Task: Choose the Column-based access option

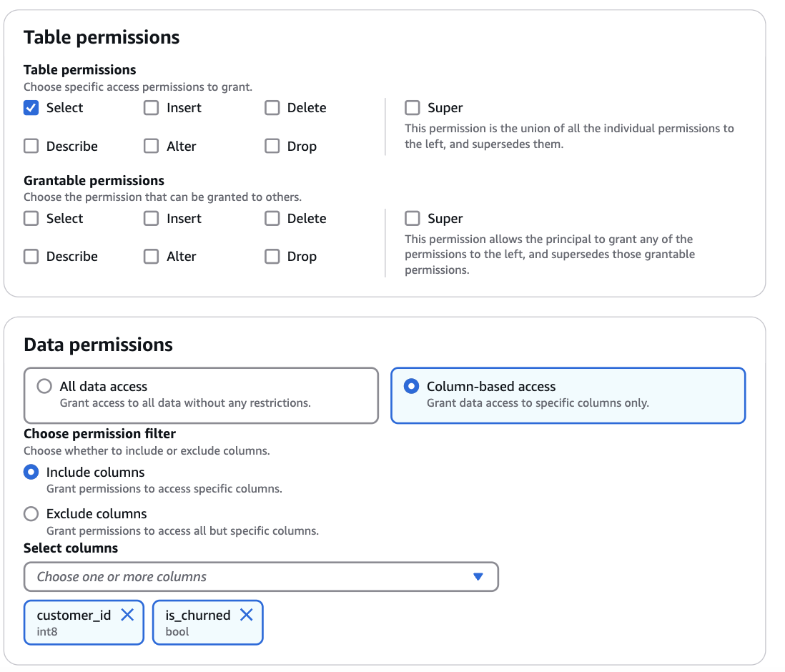Action: tap(412, 387)
